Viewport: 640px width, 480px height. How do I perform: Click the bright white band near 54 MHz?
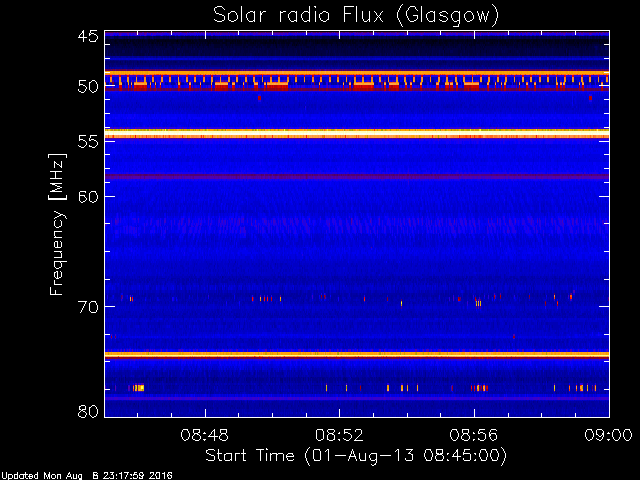tap(357, 134)
